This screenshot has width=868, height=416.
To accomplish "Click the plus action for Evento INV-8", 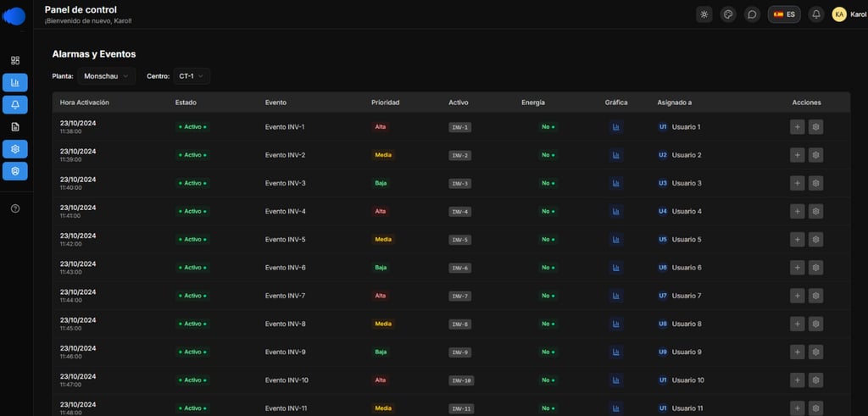I will 797,324.
